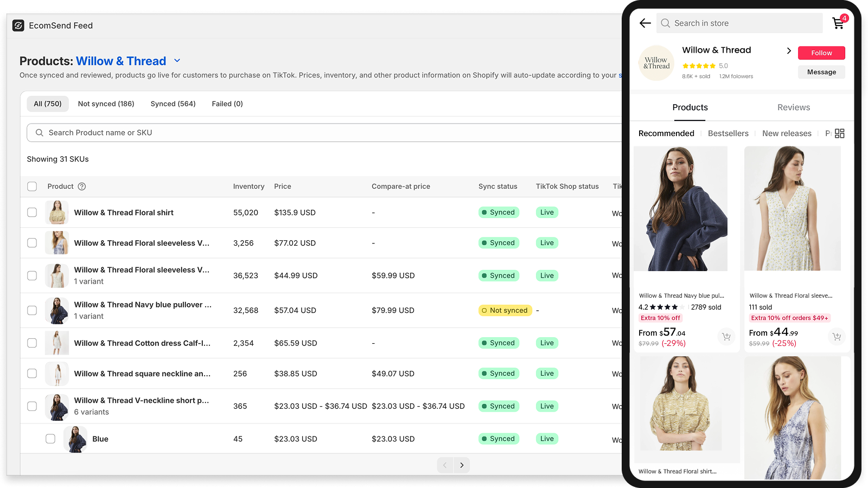Click the Live badge in Blue variant row
868x488 pixels.
[x=547, y=439]
